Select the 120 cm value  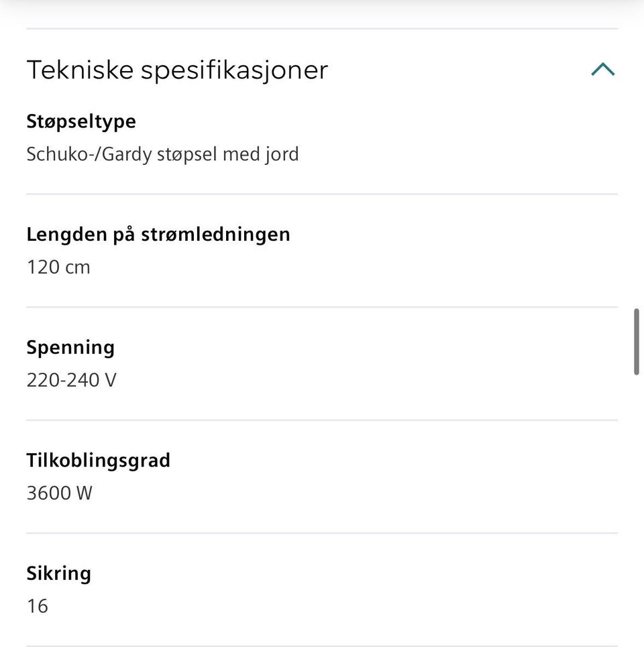(58, 268)
